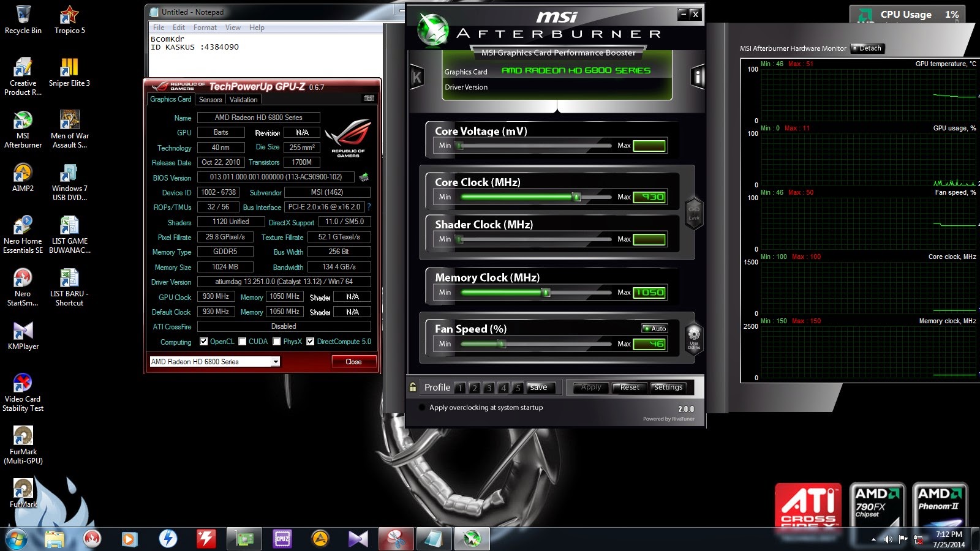The width and height of the screenshot is (980, 551).
Task: Toggle the CUDA checkbox in GPU-Z
Action: click(243, 342)
